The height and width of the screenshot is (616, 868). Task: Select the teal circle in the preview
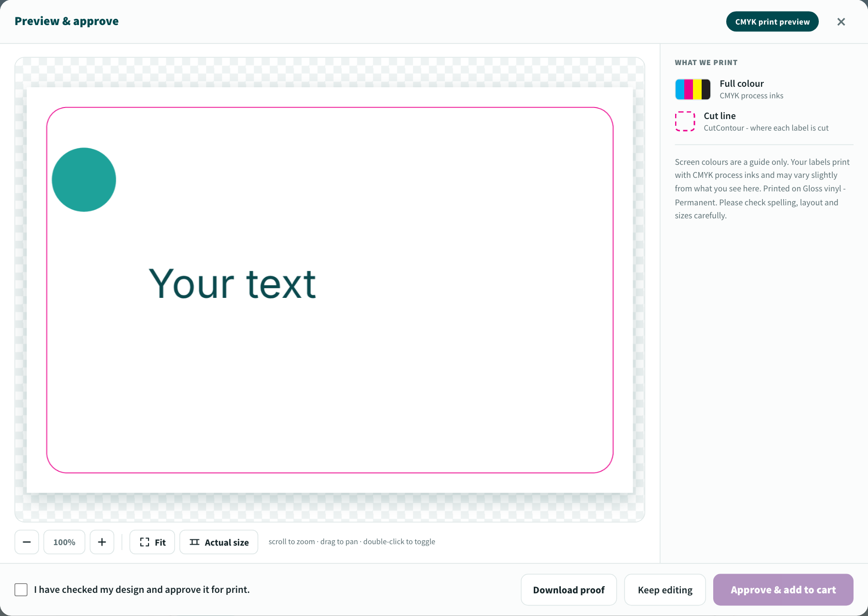(84, 180)
